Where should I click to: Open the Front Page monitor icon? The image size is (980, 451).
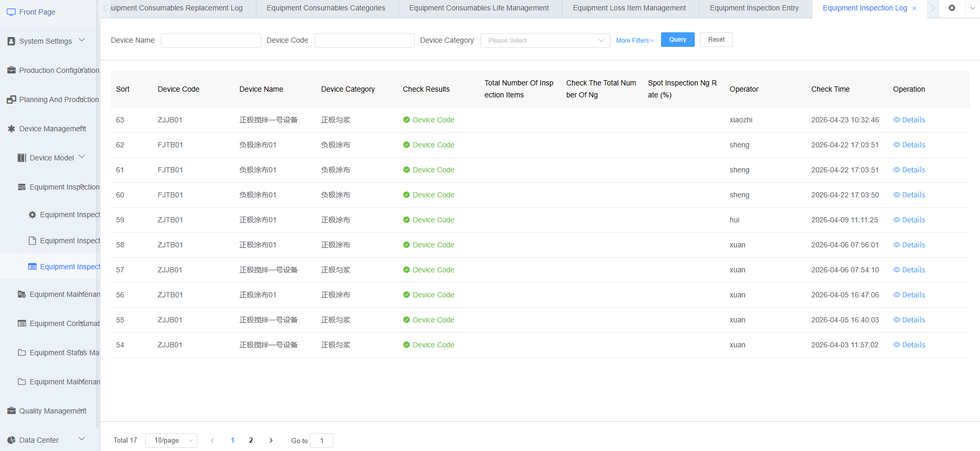click(11, 12)
